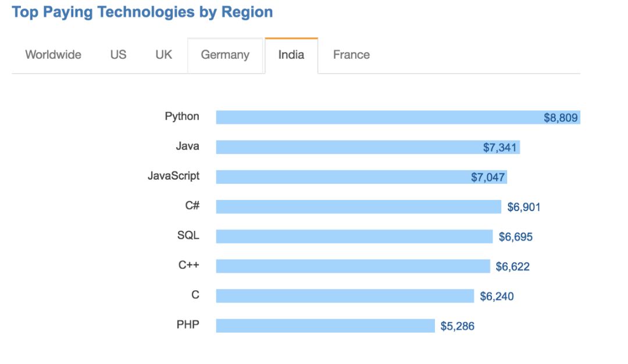Select the C++ bar

point(353,266)
